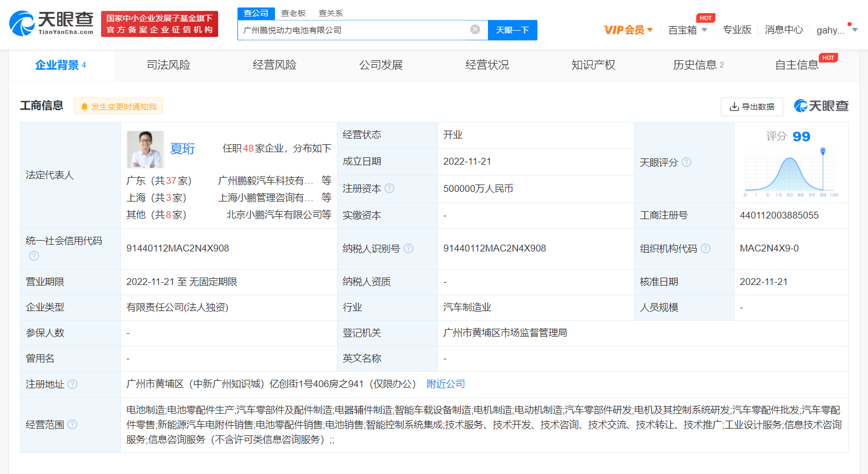Viewport: 868px width, 474px height.
Task: Click the 有限责任公司(法人独资) company type value
Action: tap(177, 307)
